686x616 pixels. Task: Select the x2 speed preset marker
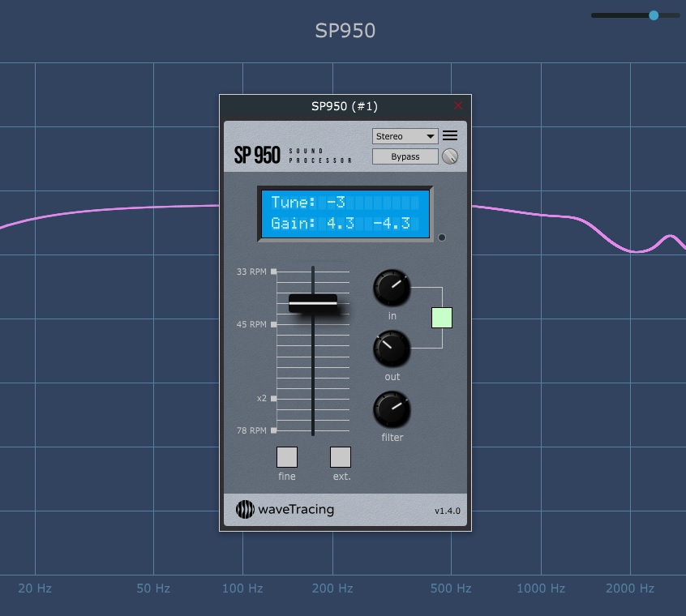(x=273, y=398)
